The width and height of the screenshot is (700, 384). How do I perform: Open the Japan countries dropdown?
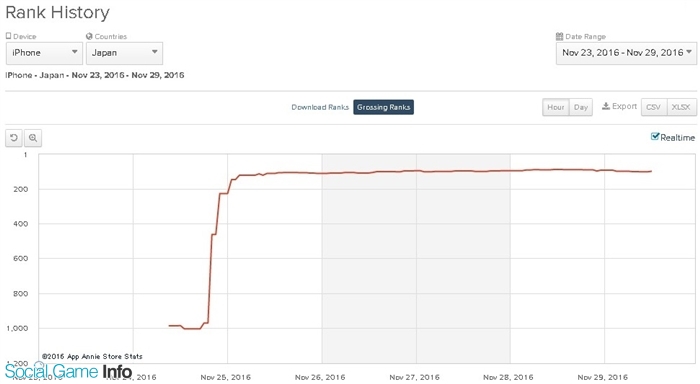coord(125,53)
